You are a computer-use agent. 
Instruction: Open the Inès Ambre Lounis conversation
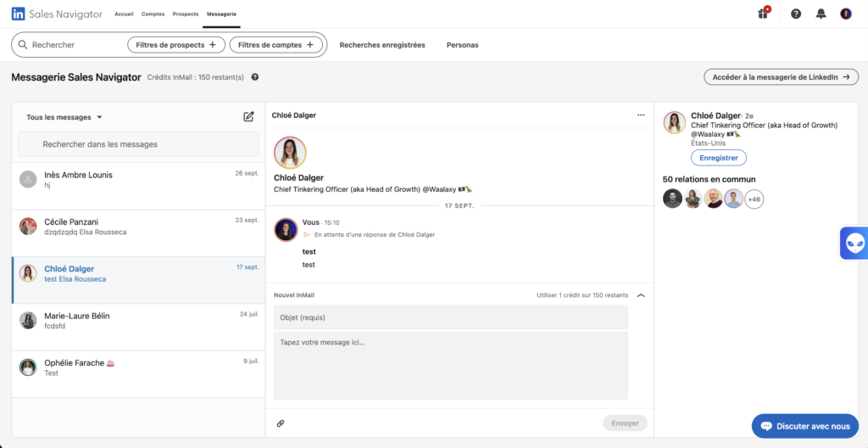[138, 187]
